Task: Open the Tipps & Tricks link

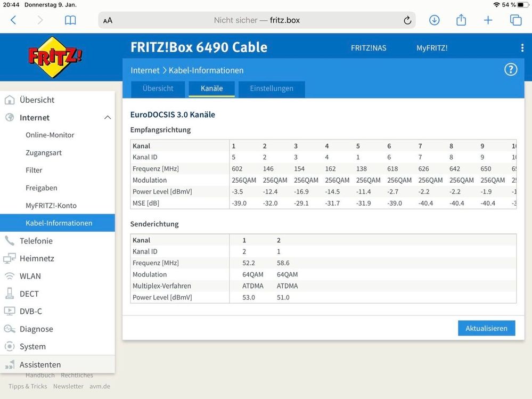Action: pos(28,386)
